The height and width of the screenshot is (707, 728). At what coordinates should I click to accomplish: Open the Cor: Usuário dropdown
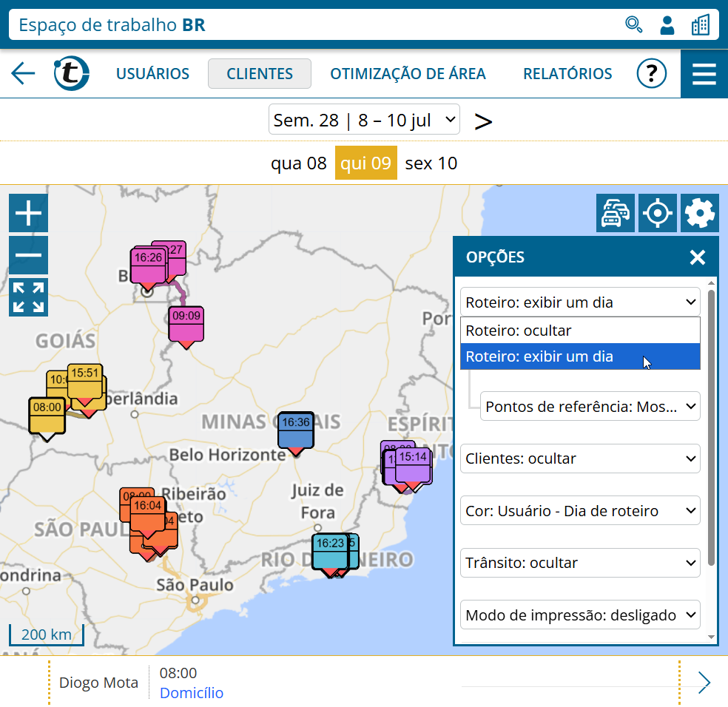click(580, 510)
